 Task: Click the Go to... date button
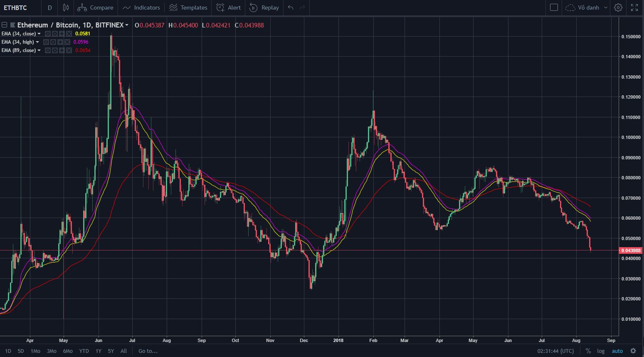tap(148, 351)
